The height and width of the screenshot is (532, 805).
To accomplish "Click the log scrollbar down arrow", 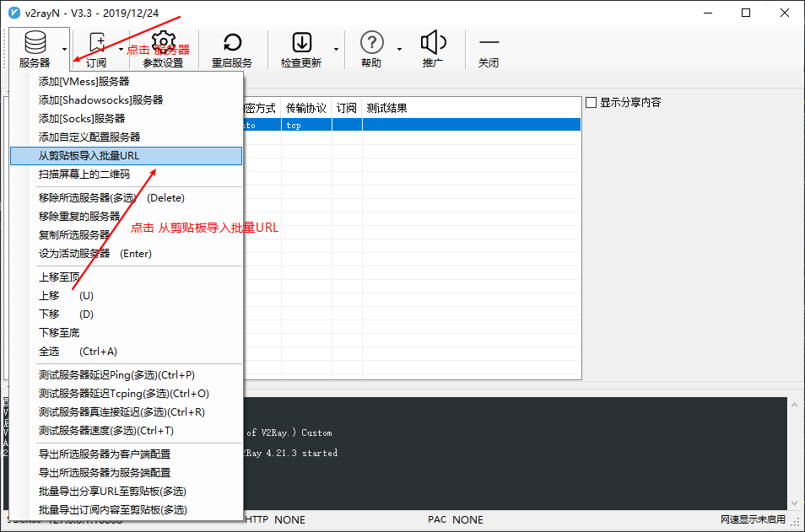I will pyautogui.click(x=795, y=503).
